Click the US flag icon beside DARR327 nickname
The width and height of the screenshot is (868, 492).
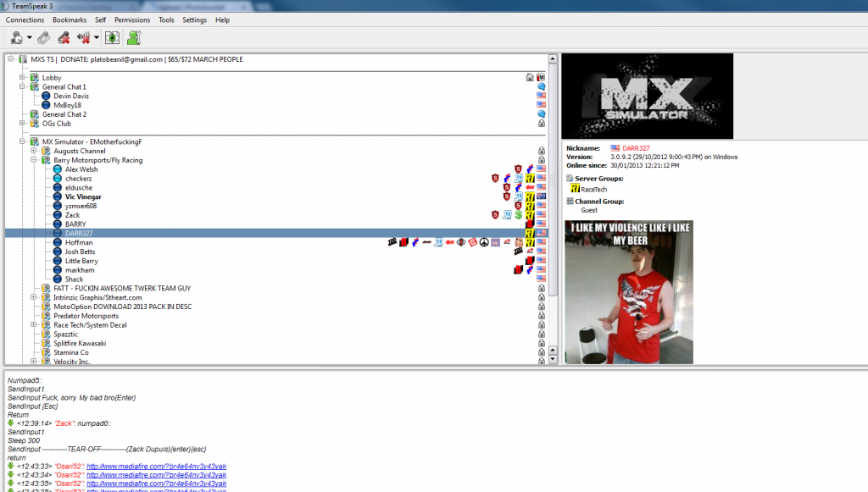(615, 148)
